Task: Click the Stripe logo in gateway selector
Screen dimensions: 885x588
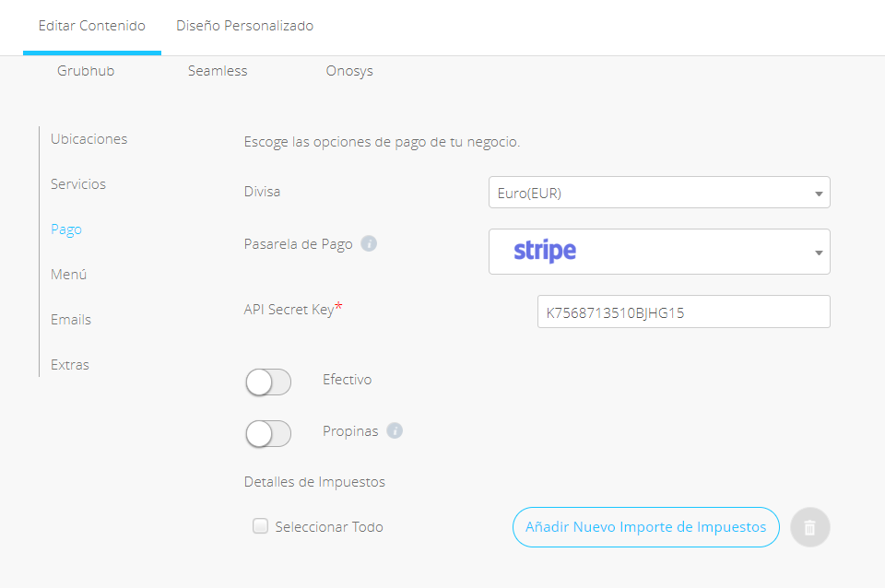Action: tap(545, 251)
